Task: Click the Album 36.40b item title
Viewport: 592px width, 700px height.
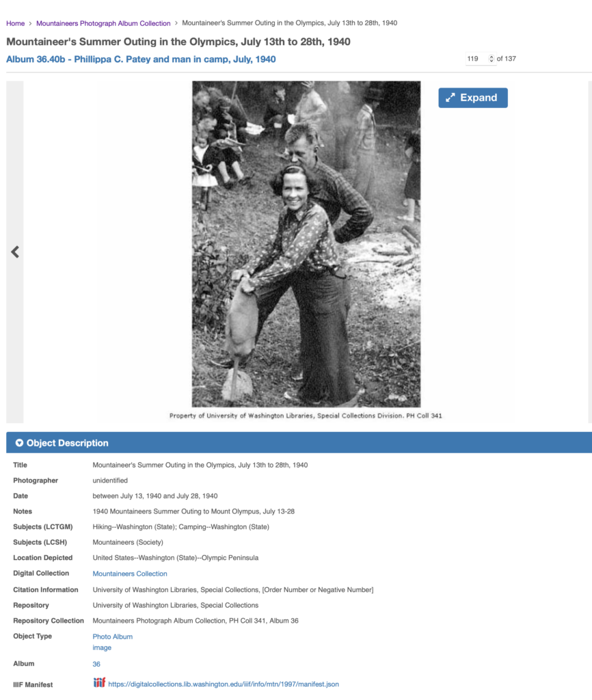Action: (x=141, y=59)
